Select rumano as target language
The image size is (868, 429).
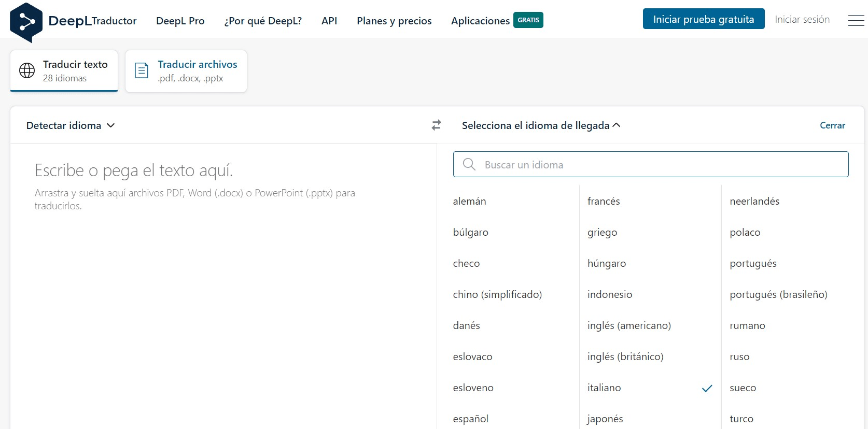(x=747, y=325)
